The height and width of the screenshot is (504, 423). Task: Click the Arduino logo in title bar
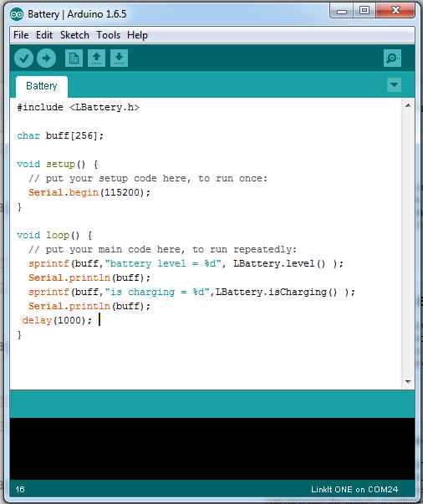[17, 14]
